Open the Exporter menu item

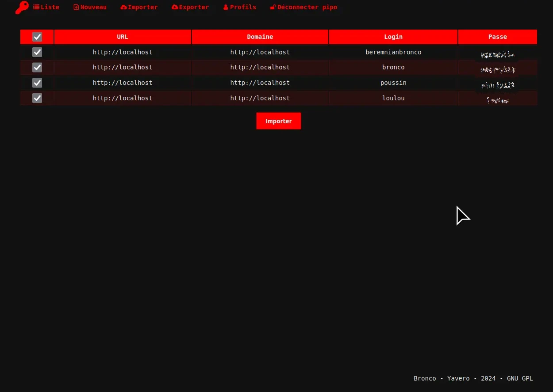[x=190, y=7]
